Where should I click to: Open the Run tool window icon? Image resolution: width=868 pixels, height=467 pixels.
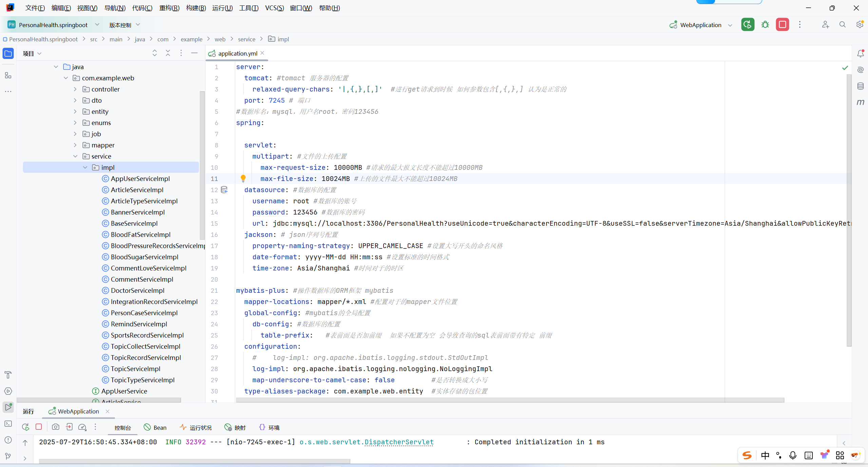(8, 407)
